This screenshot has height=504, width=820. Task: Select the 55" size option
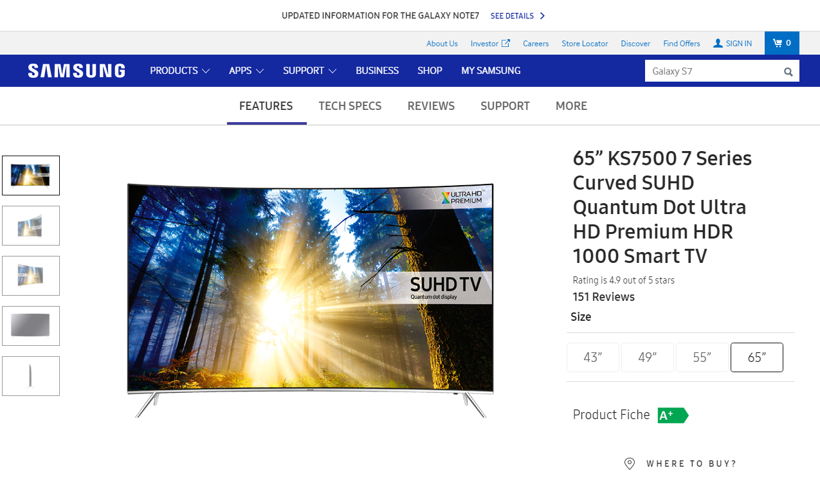point(702,357)
